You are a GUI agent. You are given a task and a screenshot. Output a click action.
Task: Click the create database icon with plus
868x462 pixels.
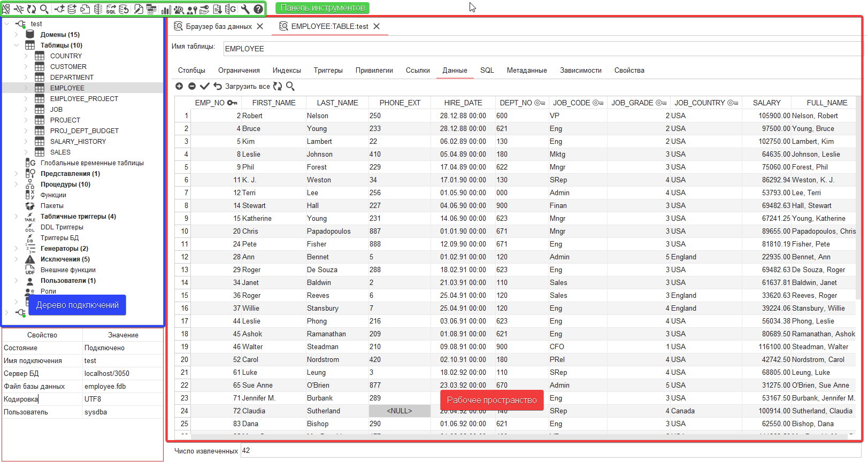click(72, 9)
